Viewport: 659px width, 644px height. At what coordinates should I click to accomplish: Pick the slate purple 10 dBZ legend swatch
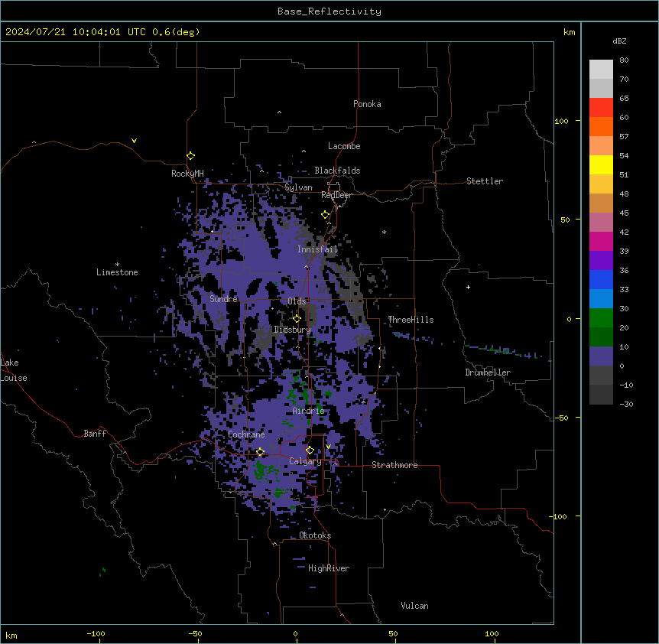[x=601, y=356]
